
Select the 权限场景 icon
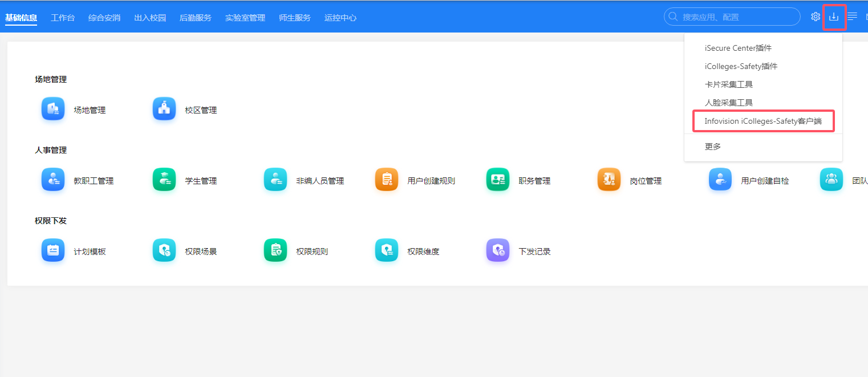[164, 250]
